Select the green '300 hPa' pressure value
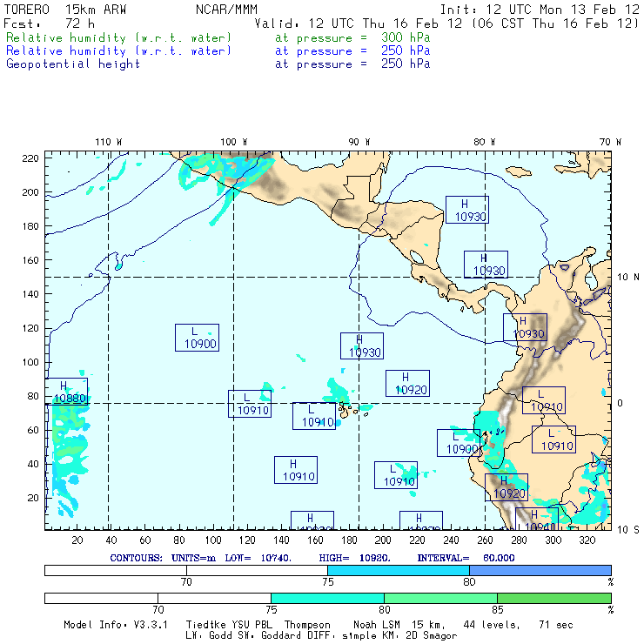 point(406,37)
